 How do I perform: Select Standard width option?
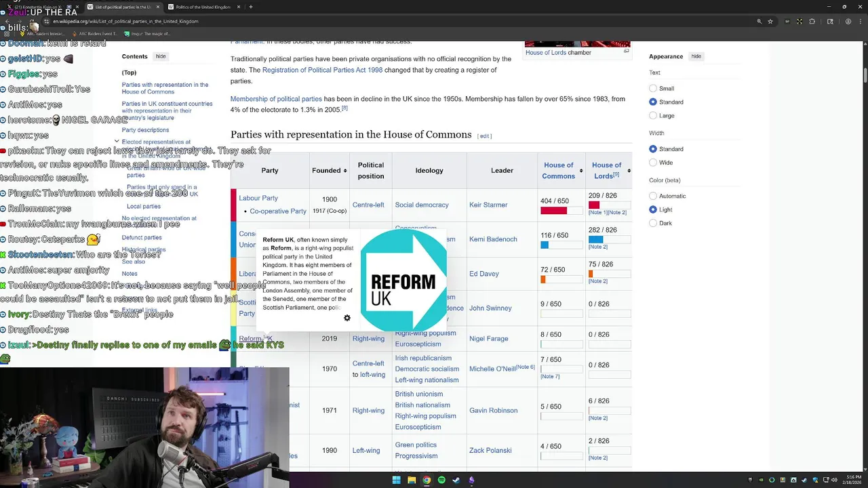(653, 148)
